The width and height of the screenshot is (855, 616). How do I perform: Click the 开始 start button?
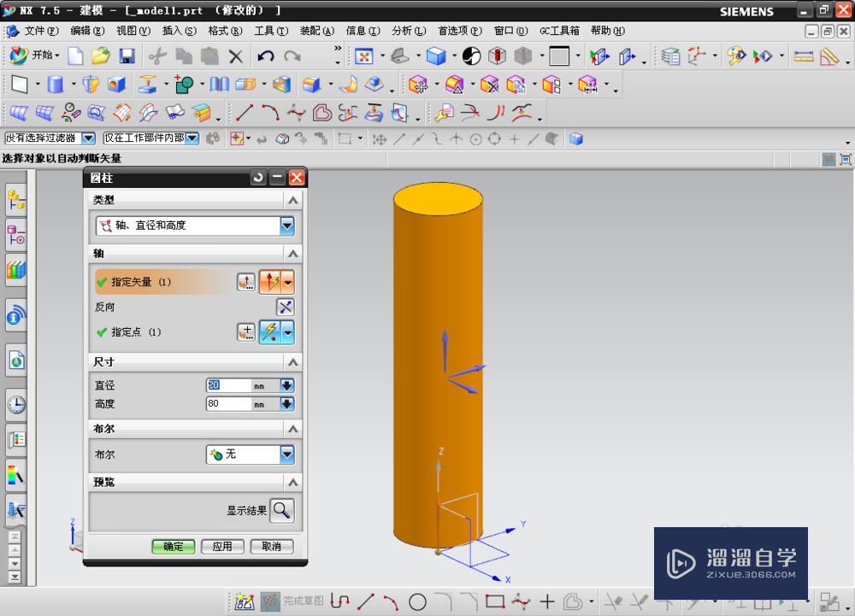(35, 55)
